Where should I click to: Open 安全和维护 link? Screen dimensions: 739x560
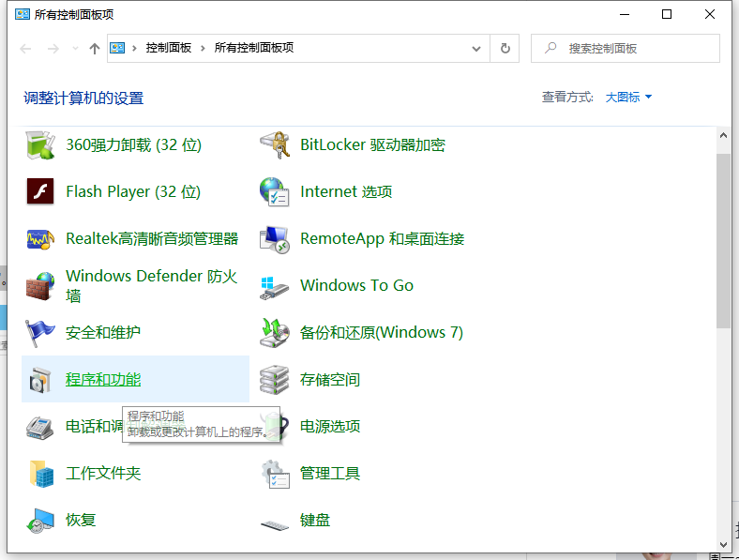pyautogui.click(x=103, y=332)
